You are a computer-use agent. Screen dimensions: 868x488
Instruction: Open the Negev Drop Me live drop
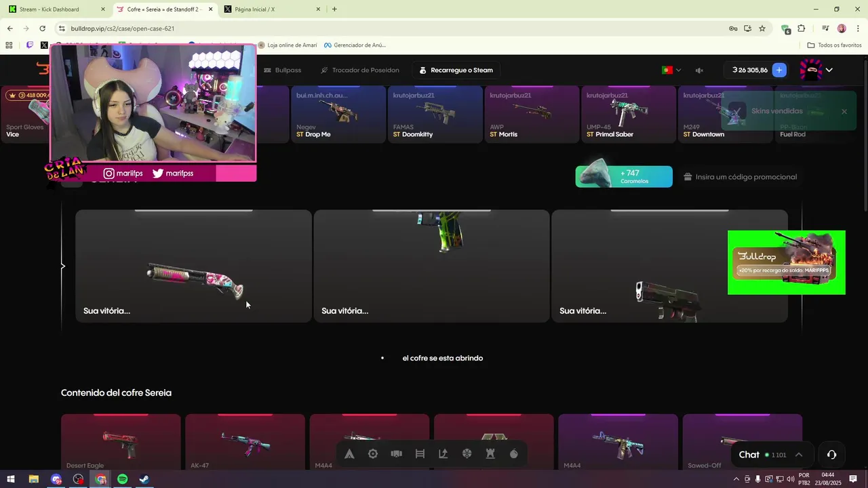337,114
